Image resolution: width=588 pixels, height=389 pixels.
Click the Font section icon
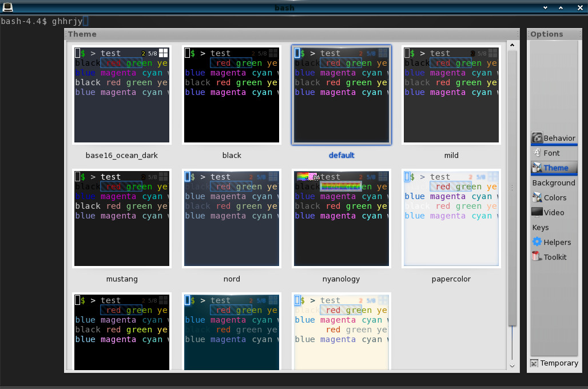(537, 153)
